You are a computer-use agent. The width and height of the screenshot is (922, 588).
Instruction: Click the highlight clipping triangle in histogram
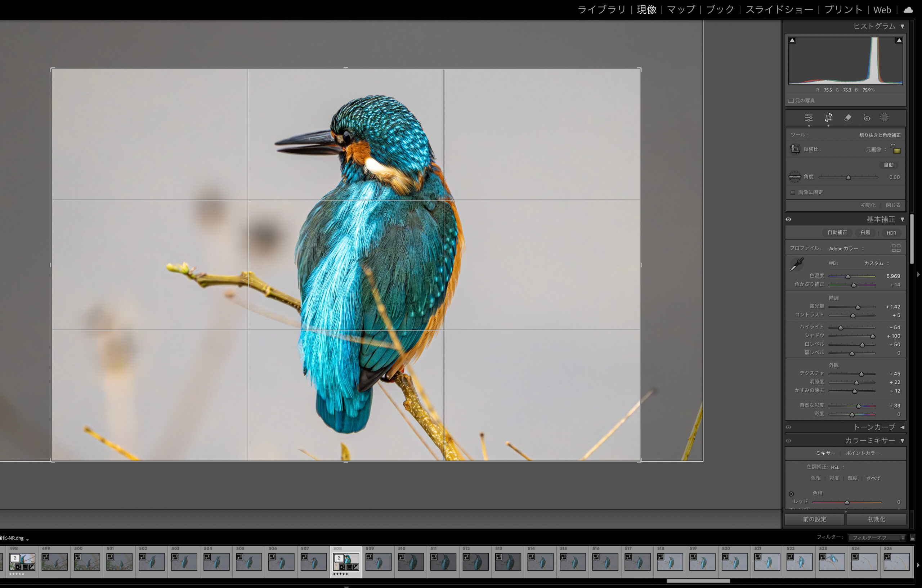pos(899,40)
